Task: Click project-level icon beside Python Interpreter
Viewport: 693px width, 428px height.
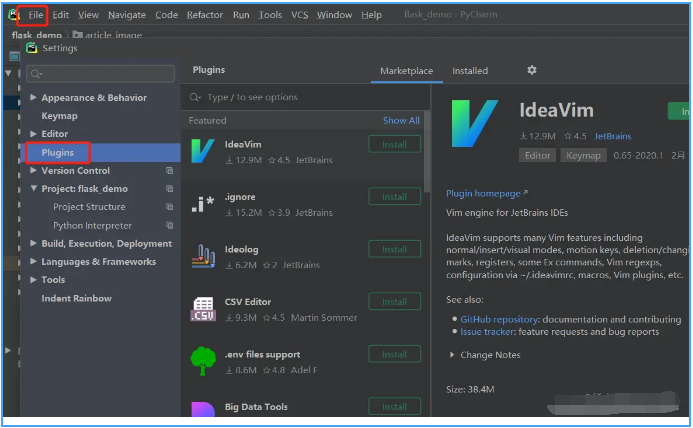Action: click(x=169, y=225)
